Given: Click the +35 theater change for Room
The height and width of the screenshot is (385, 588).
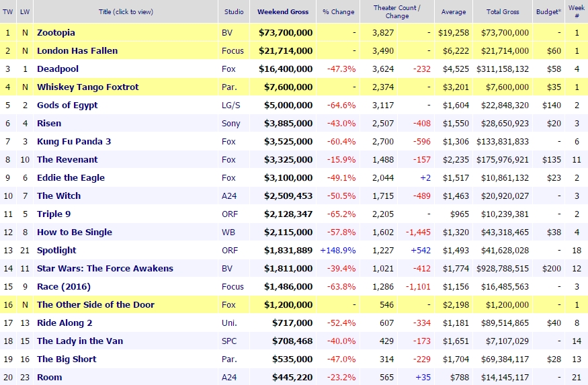Looking at the screenshot, I should point(423,377).
